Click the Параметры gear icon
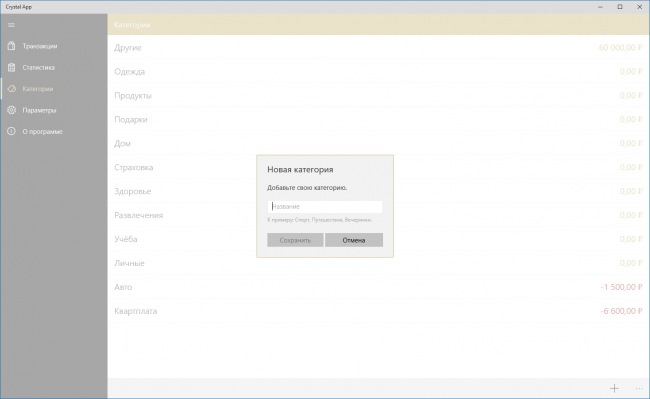650x399 pixels. [x=11, y=110]
